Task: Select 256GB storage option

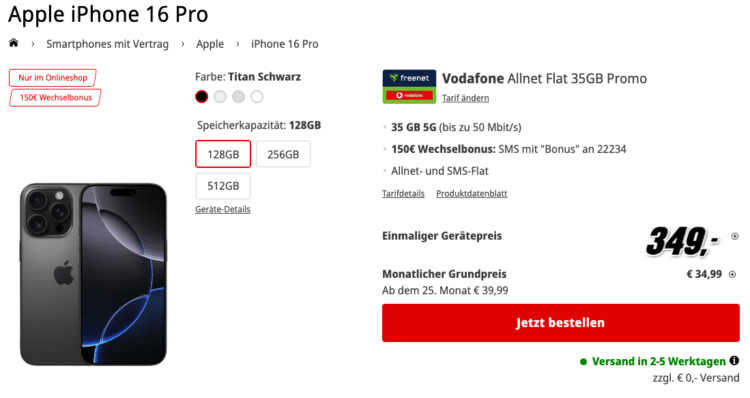Action: tap(283, 154)
